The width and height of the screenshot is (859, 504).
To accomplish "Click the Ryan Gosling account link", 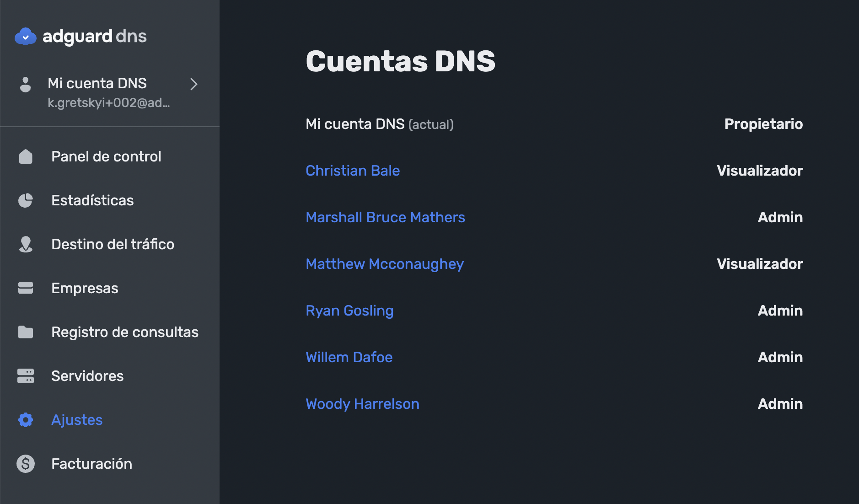I will (x=349, y=311).
